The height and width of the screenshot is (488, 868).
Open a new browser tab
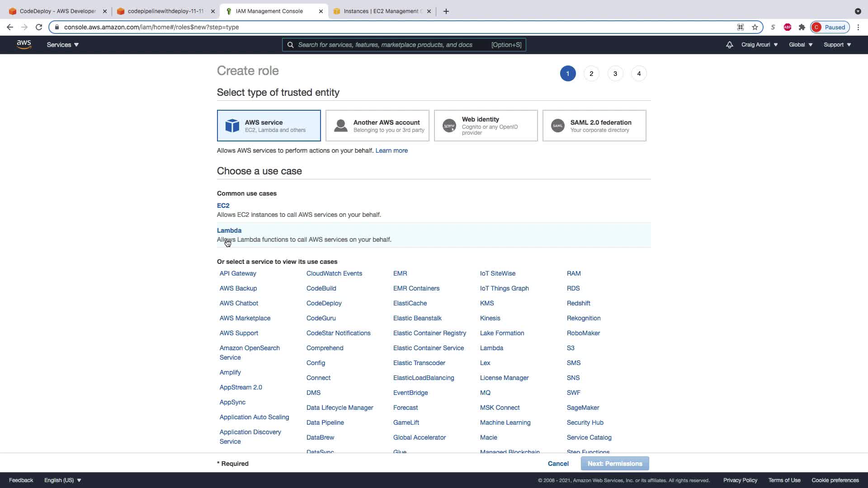(446, 11)
